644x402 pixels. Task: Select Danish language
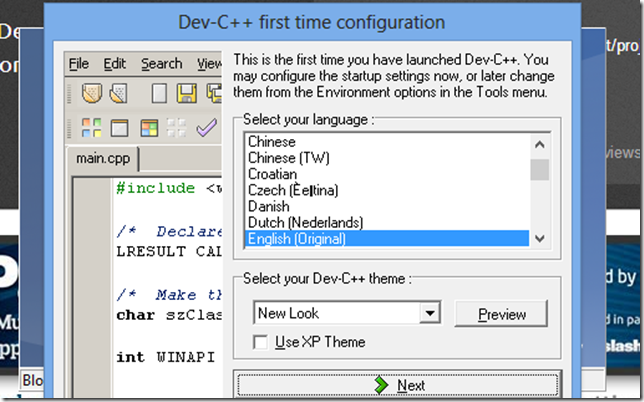tap(387, 206)
